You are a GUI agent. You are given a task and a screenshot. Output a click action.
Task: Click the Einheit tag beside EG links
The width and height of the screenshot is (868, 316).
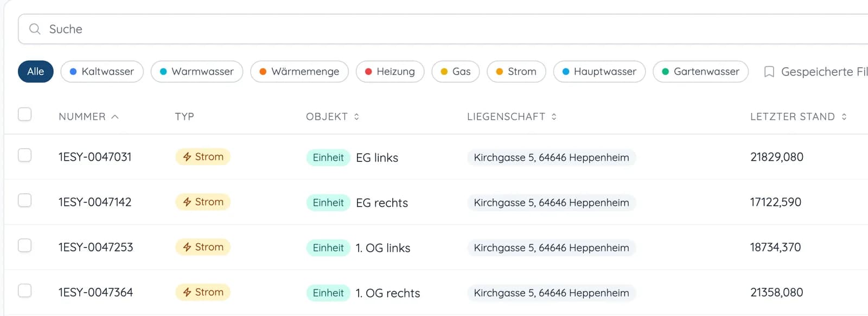point(328,157)
